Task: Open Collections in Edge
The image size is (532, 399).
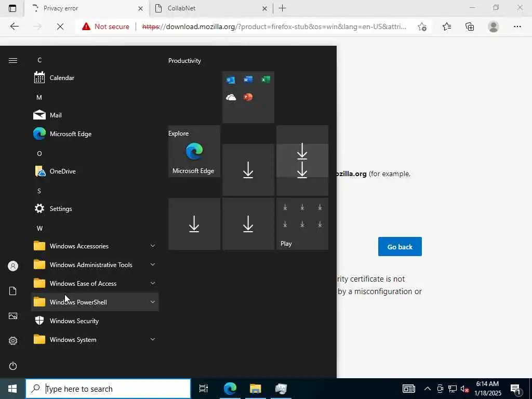Action: click(470, 26)
